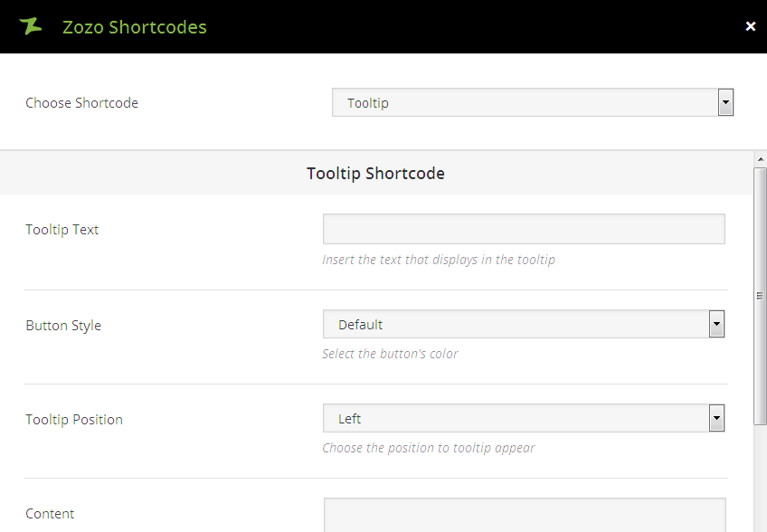Click the Button Style label

point(63,326)
